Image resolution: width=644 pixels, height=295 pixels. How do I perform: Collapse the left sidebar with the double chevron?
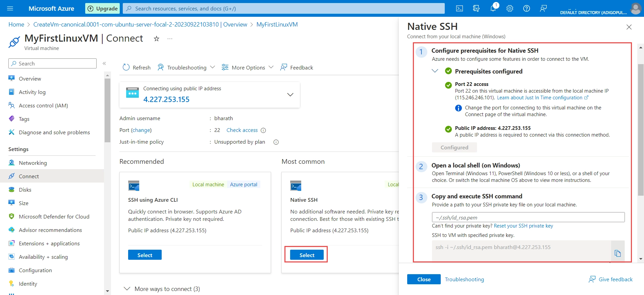tap(104, 63)
